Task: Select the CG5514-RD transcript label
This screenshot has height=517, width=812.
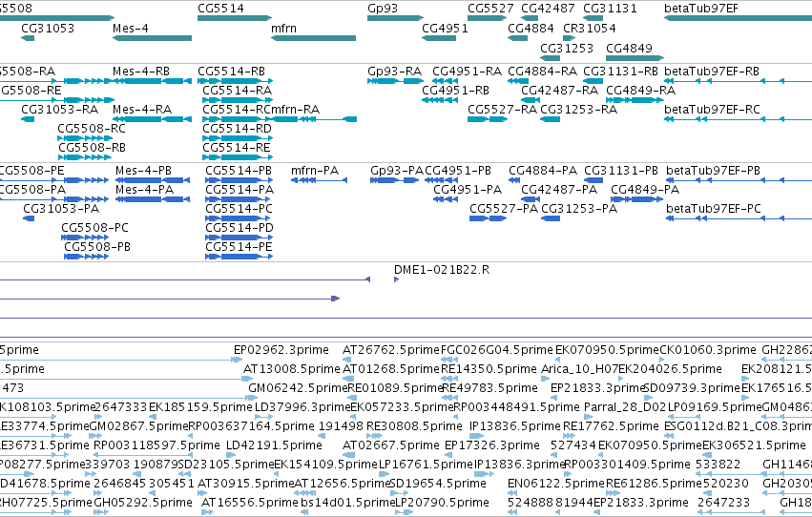Action: pos(238,129)
